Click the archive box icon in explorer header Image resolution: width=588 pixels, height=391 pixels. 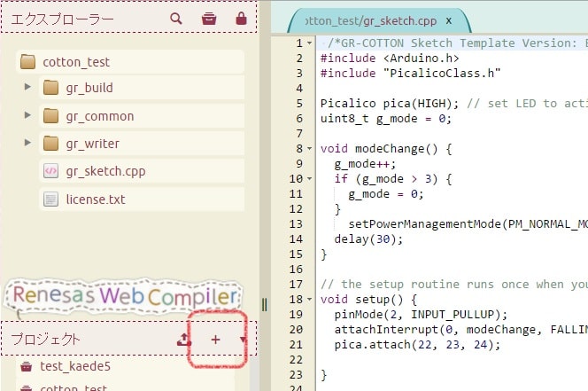pyautogui.click(x=208, y=18)
